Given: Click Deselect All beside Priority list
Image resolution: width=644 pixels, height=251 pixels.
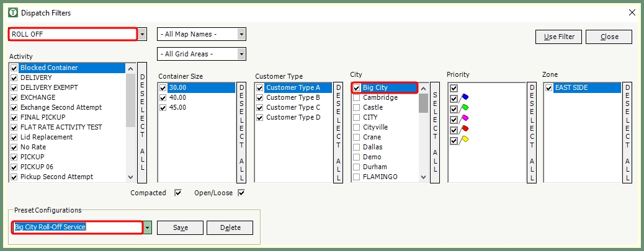Looking at the screenshot, I should coord(532,133).
